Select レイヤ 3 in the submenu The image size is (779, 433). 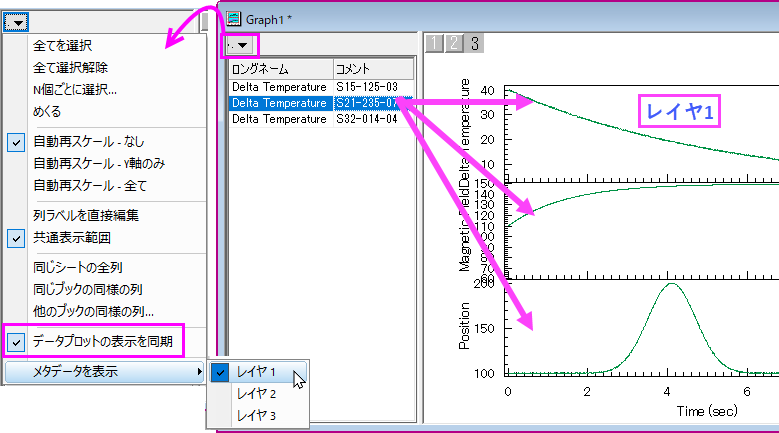(x=258, y=416)
